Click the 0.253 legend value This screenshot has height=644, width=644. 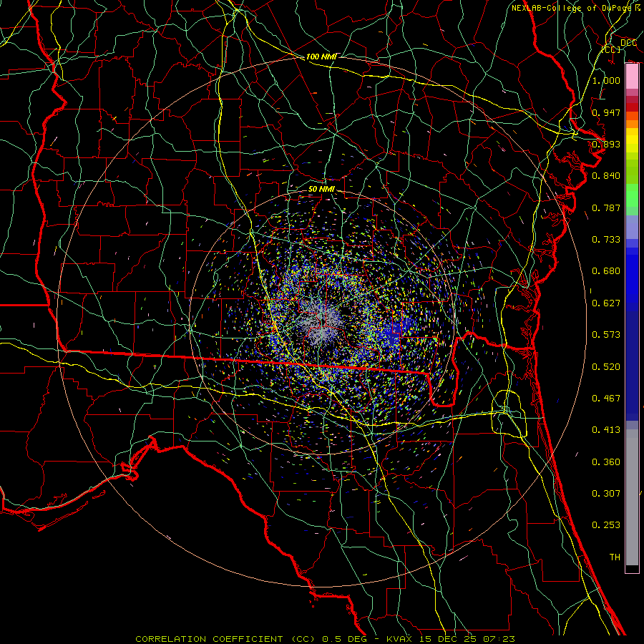[x=606, y=525]
